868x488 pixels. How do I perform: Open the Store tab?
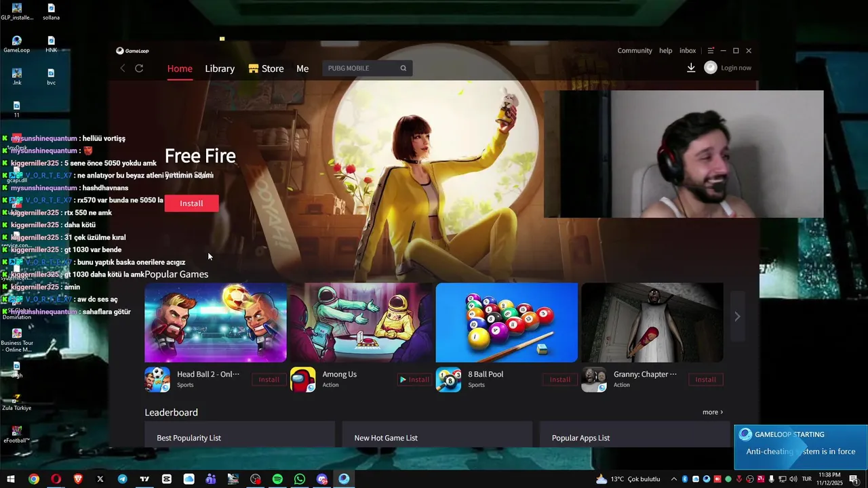coord(266,68)
